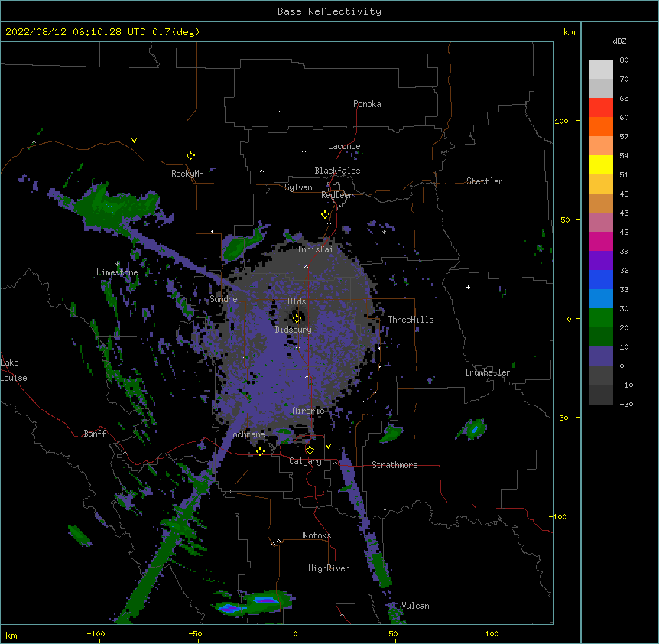659x644 pixels.
Task: Pick the red 60–65 dBZ legend swatch
Action: click(601, 108)
